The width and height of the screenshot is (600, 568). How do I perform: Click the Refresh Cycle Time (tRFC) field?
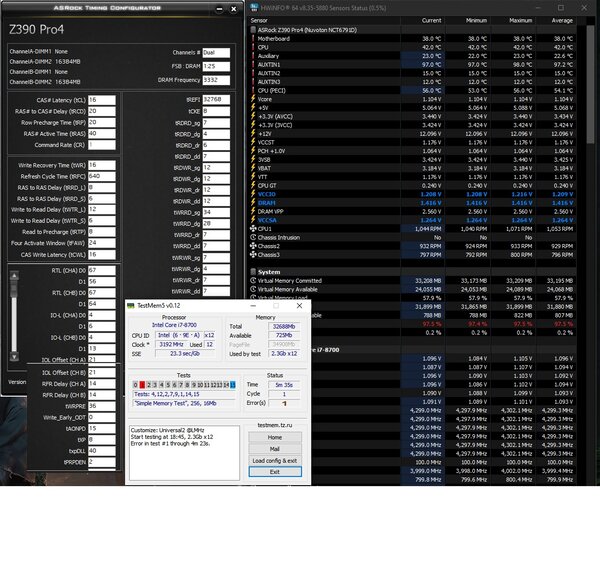click(102, 176)
